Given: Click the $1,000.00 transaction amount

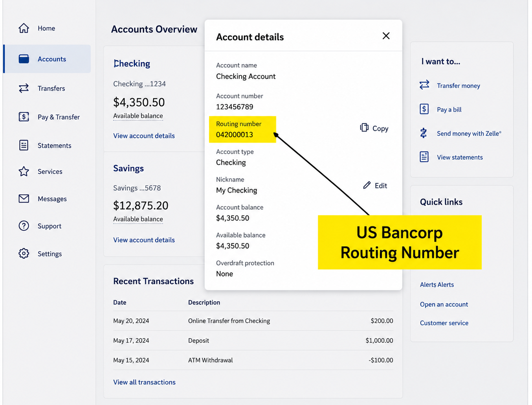Looking at the screenshot, I should 379,341.
